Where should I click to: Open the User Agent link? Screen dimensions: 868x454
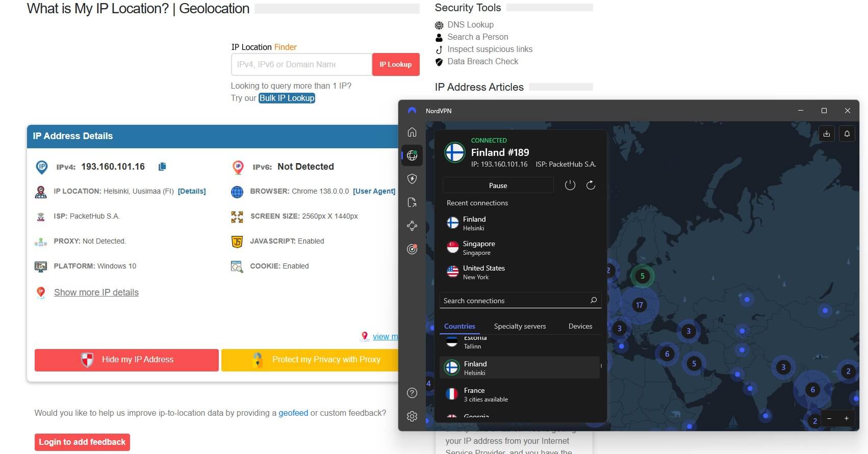point(374,191)
